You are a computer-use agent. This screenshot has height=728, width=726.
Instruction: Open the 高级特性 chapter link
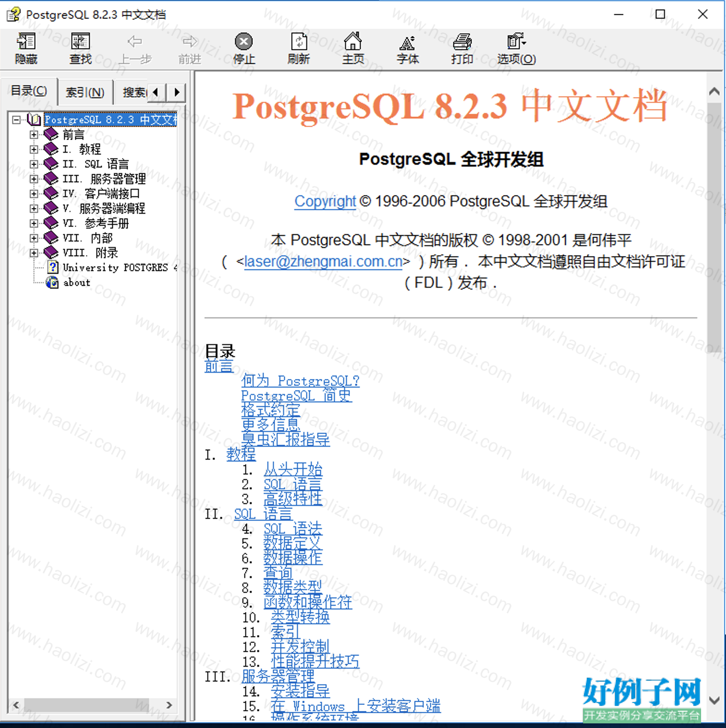pyautogui.click(x=293, y=499)
